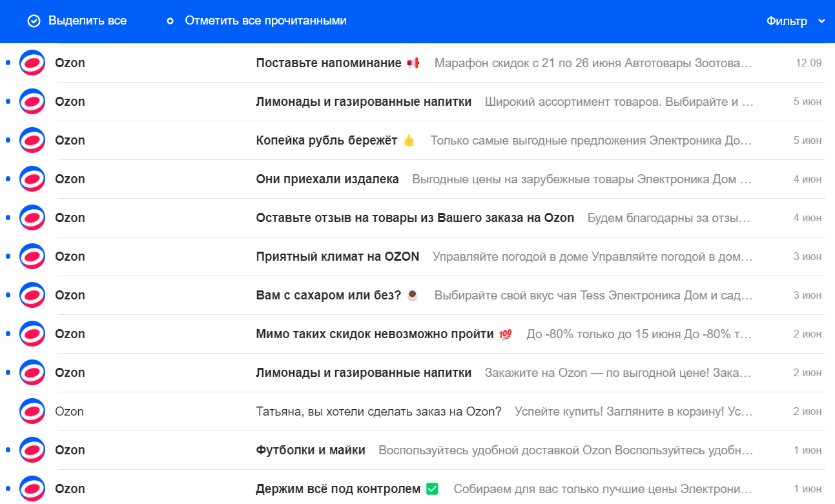Click preview 'Выгодные цены на зарубежные товары'
Image resolution: width=835 pixels, height=504 pixels.
523,179
